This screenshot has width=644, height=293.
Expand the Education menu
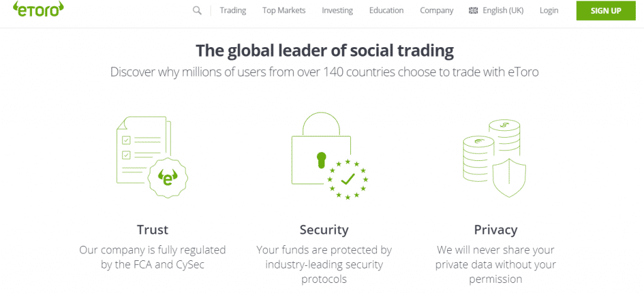click(386, 11)
